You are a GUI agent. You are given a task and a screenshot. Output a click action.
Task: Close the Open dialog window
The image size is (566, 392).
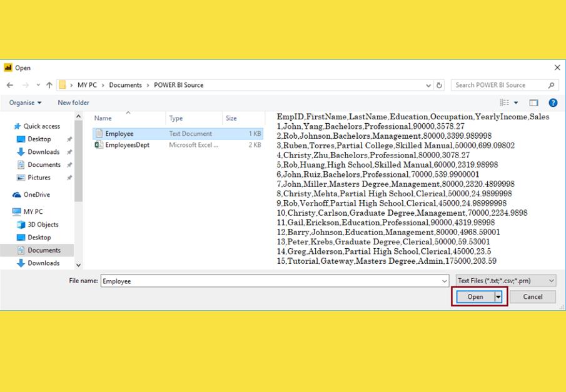[x=557, y=68]
